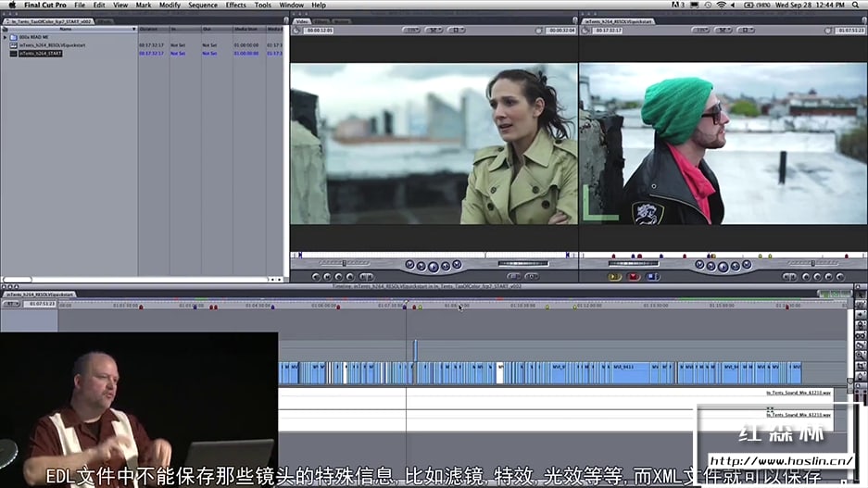Select the MVI_9411 clip in Timeline
868x488 pixels.
(631, 373)
